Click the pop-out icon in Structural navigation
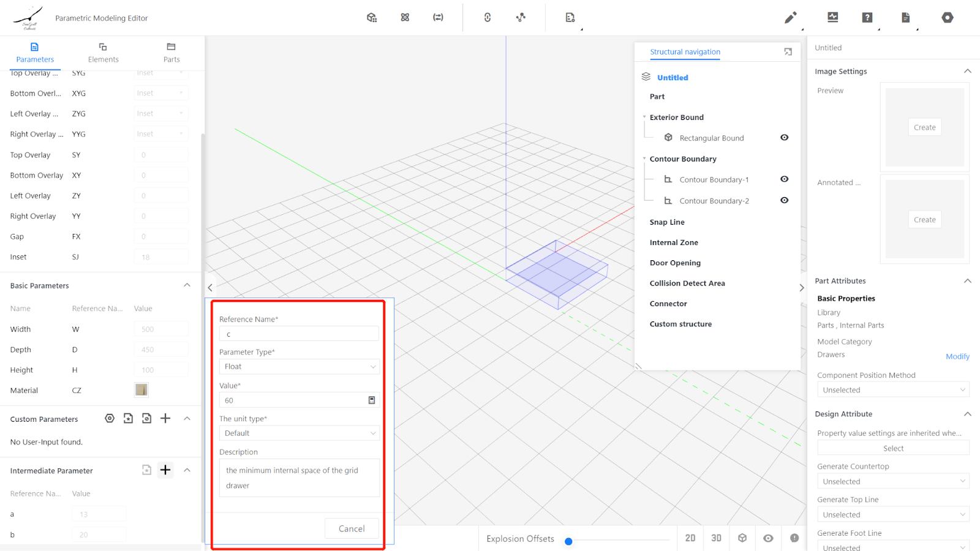 pos(788,52)
